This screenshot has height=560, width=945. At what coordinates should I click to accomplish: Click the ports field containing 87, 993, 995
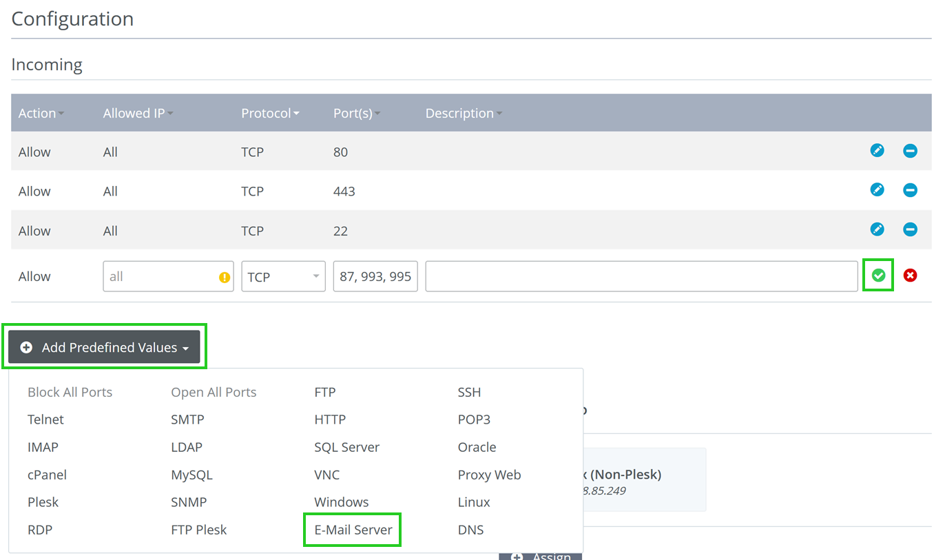[375, 276]
